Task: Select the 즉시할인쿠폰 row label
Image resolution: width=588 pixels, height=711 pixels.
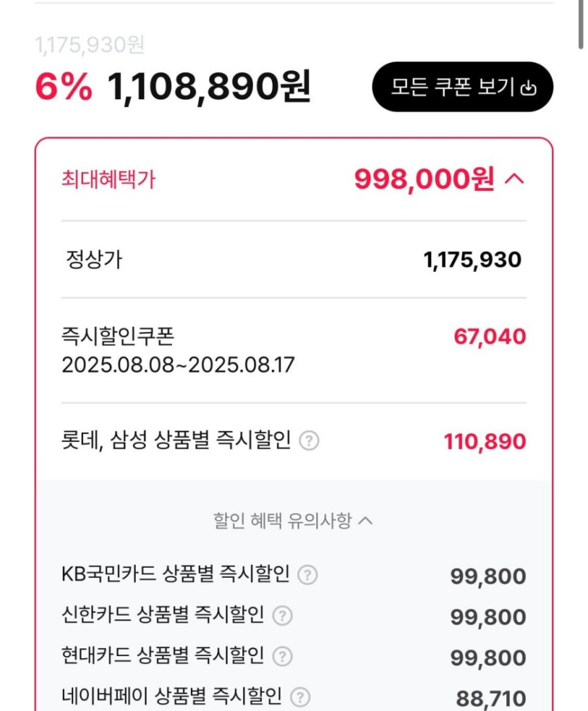Action: [118, 337]
